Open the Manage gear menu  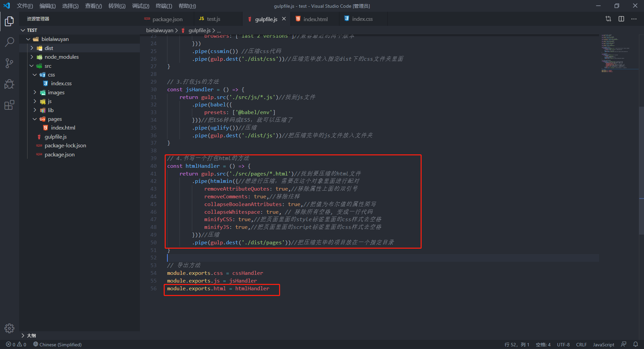pyautogui.click(x=9, y=328)
